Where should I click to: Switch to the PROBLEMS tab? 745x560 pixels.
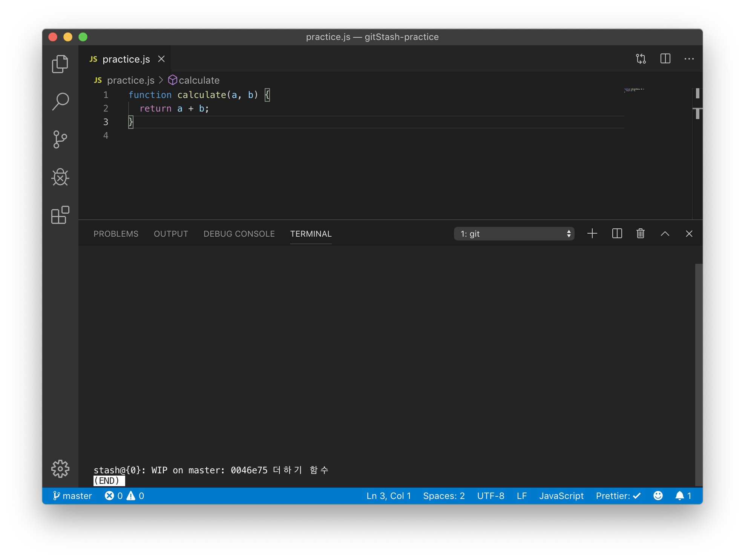(116, 234)
